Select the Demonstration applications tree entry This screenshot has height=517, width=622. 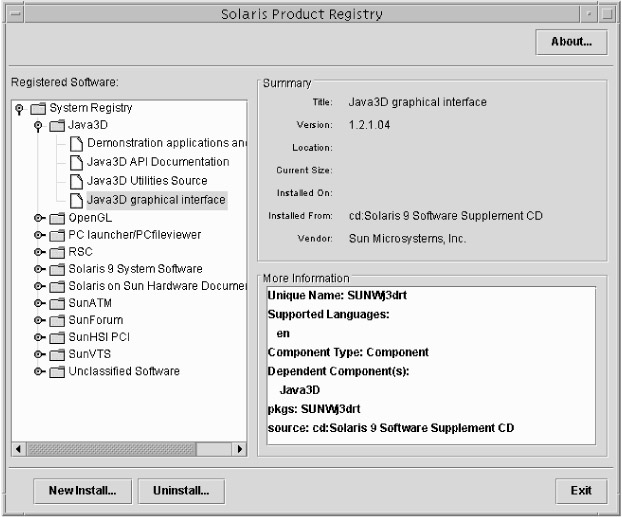coord(166,143)
